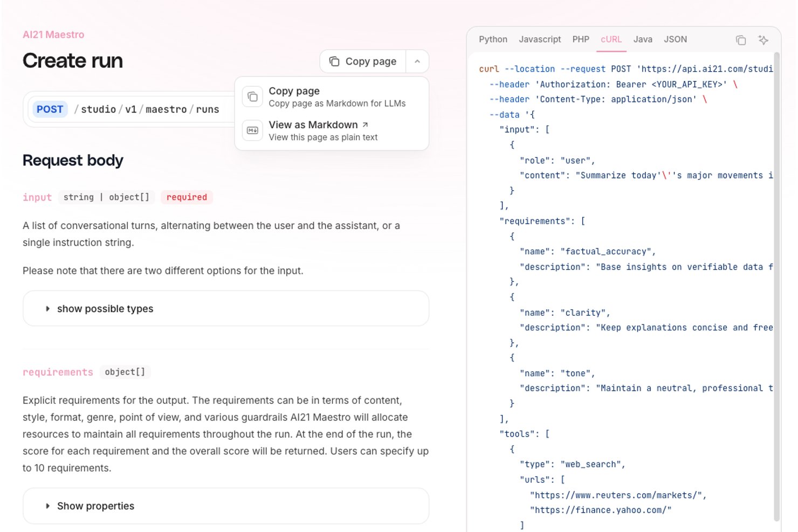Click the "role": "user" line in code
The image size is (798, 532).
(557, 161)
